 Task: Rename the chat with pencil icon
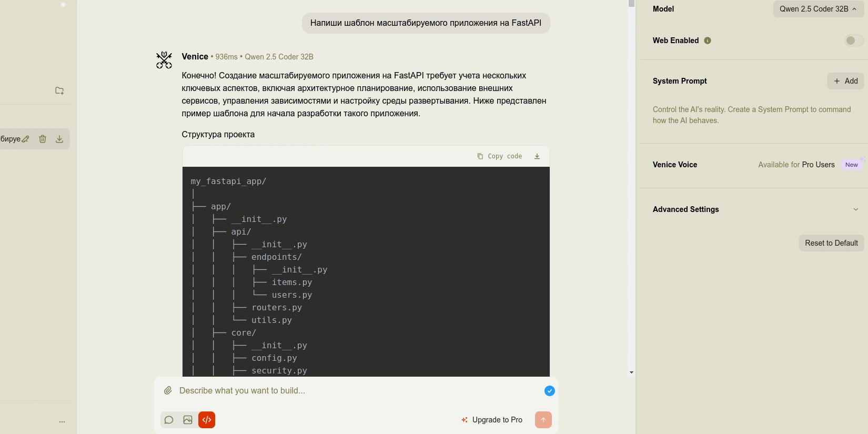[x=25, y=139]
